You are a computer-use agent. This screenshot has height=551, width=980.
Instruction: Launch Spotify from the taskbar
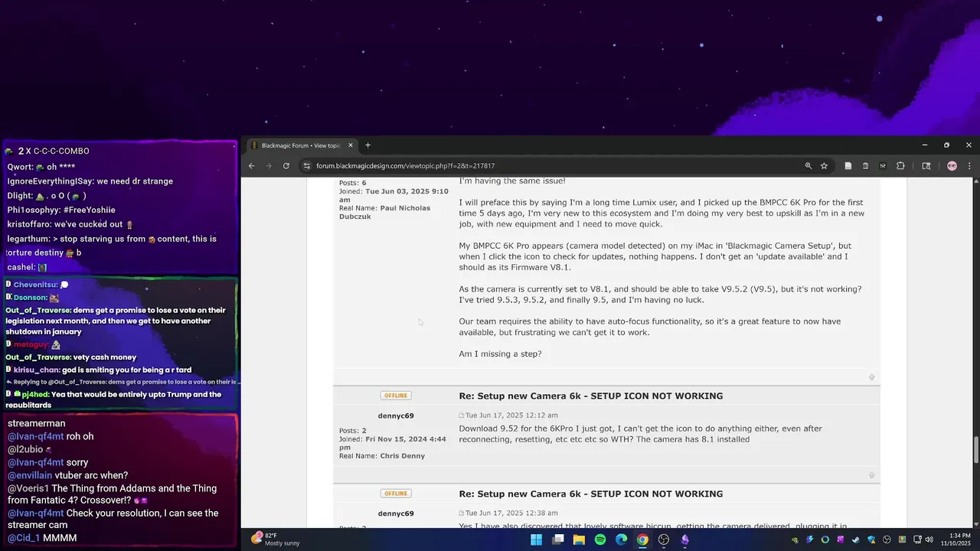tap(600, 540)
